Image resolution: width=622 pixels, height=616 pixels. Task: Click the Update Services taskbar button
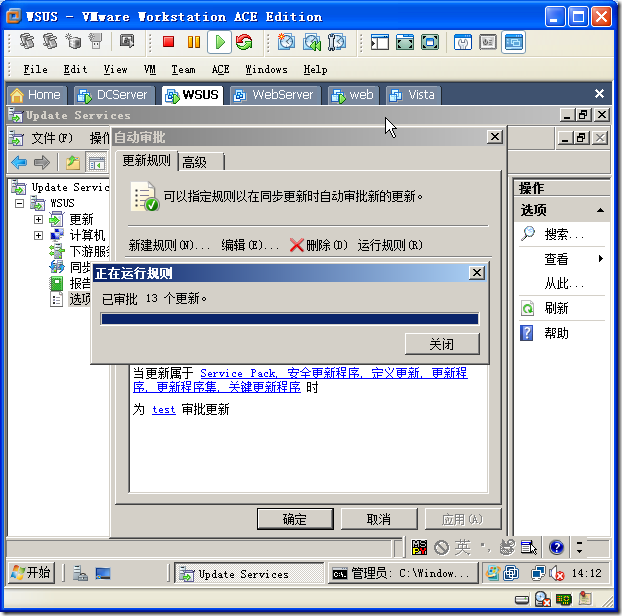click(x=249, y=574)
